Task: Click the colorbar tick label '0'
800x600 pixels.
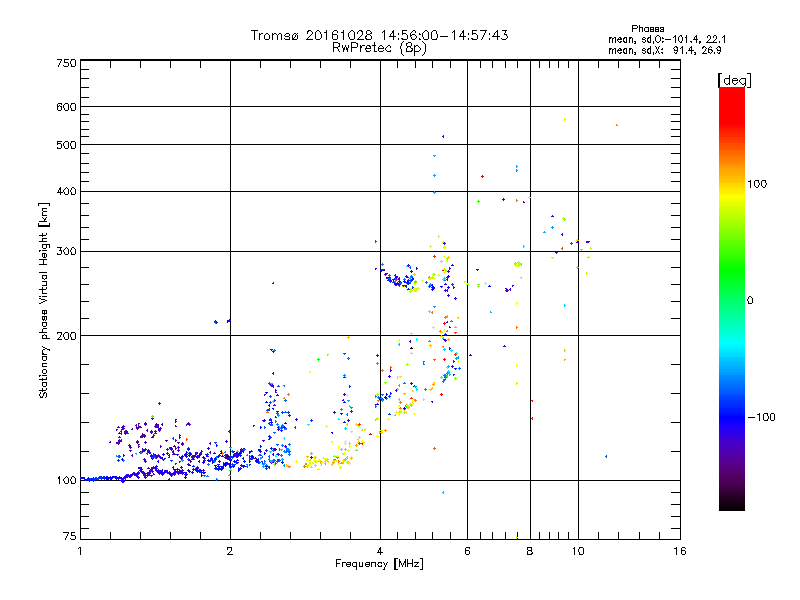Action: 750,301
